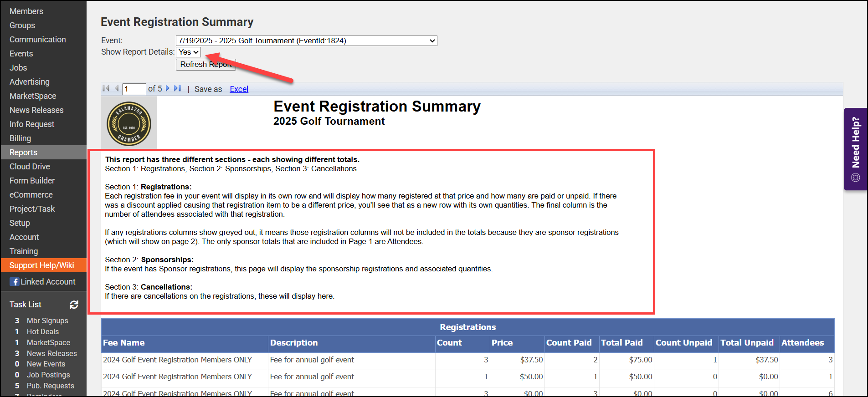Open the Event selection dropdown
This screenshot has width=868, height=397.
tap(306, 41)
